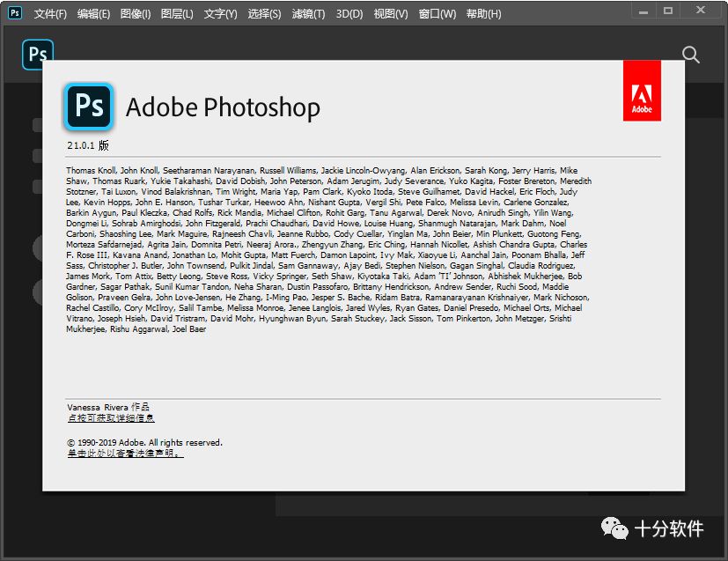The width and height of the screenshot is (728, 561).
Task: Click the © 1990-2019 Adobe copyright text
Action: tap(145, 443)
